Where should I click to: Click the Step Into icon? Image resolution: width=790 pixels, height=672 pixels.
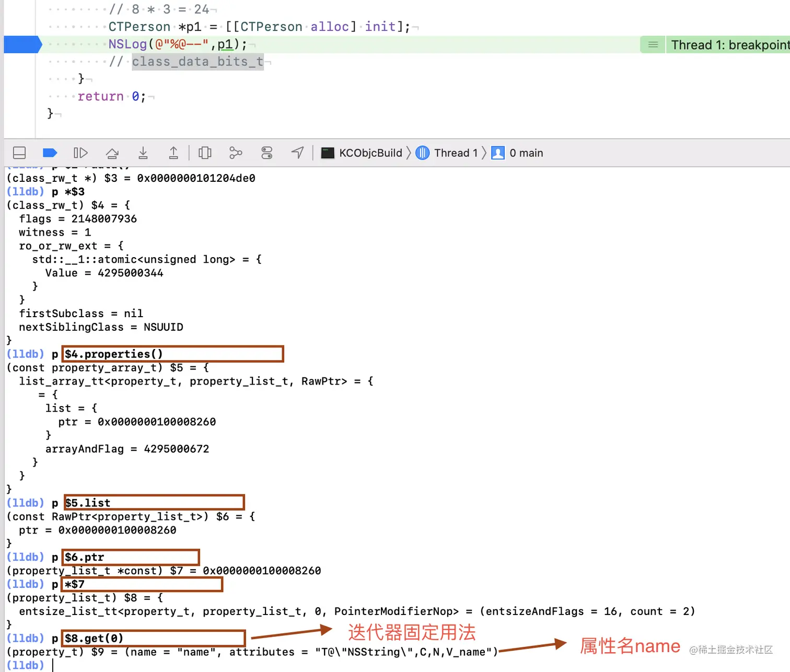coord(143,153)
